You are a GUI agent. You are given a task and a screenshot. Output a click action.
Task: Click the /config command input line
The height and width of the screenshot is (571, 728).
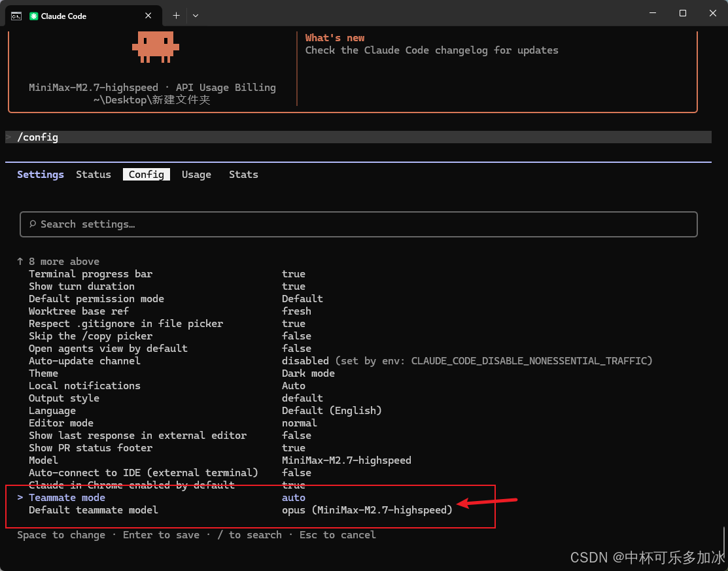coord(358,137)
